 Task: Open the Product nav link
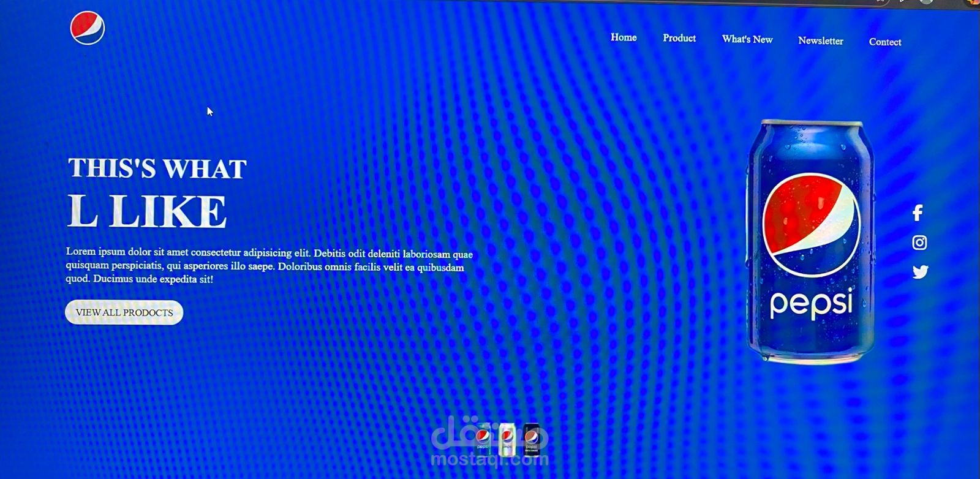click(679, 38)
